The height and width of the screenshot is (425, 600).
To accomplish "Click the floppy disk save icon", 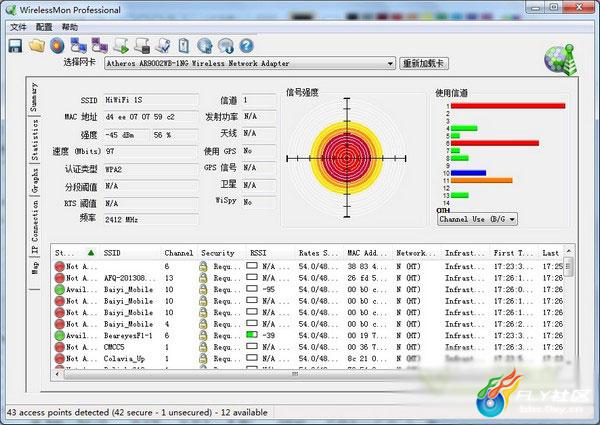I will (15, 46).
